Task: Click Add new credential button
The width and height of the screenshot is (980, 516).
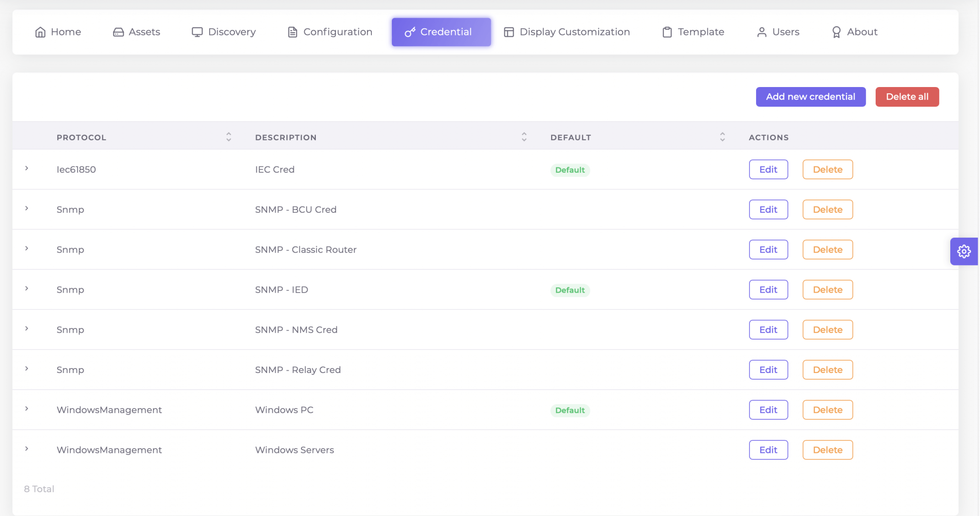Action: (810, 97)
